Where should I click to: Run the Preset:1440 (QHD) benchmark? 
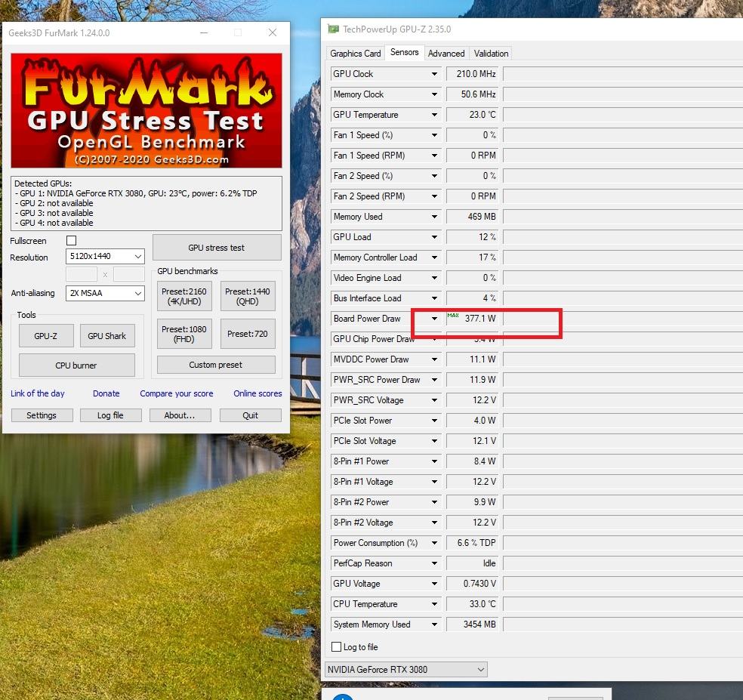[x=248, y=296]
